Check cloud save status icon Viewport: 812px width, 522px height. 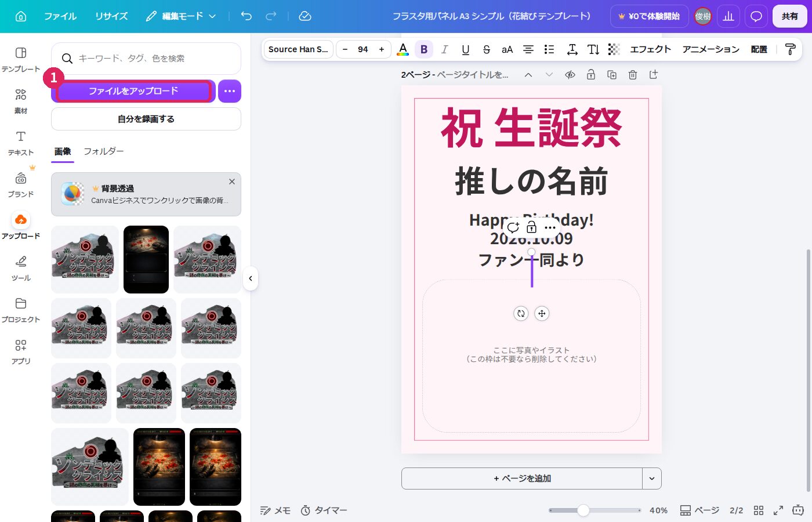tap(305, 16)
